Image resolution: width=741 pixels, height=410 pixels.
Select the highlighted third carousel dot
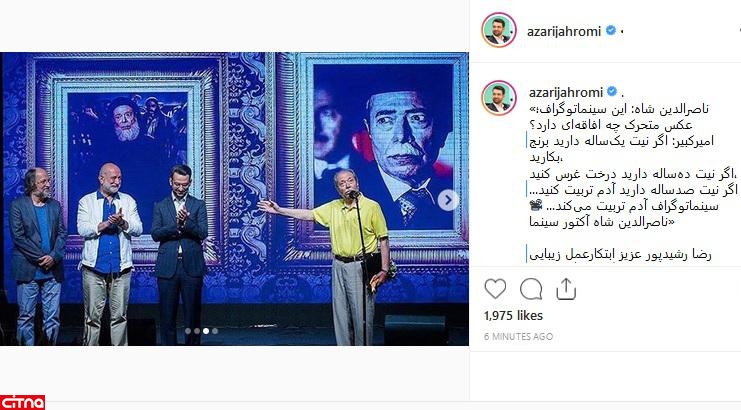click(206, 331)
